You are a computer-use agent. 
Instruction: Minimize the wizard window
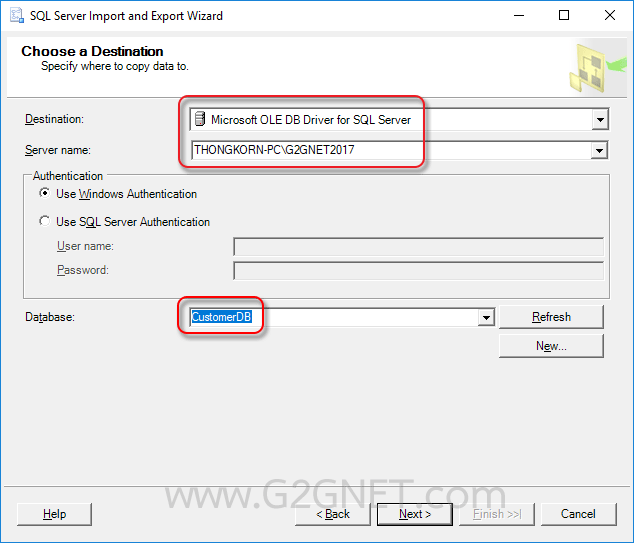click(x=519, y=15)
